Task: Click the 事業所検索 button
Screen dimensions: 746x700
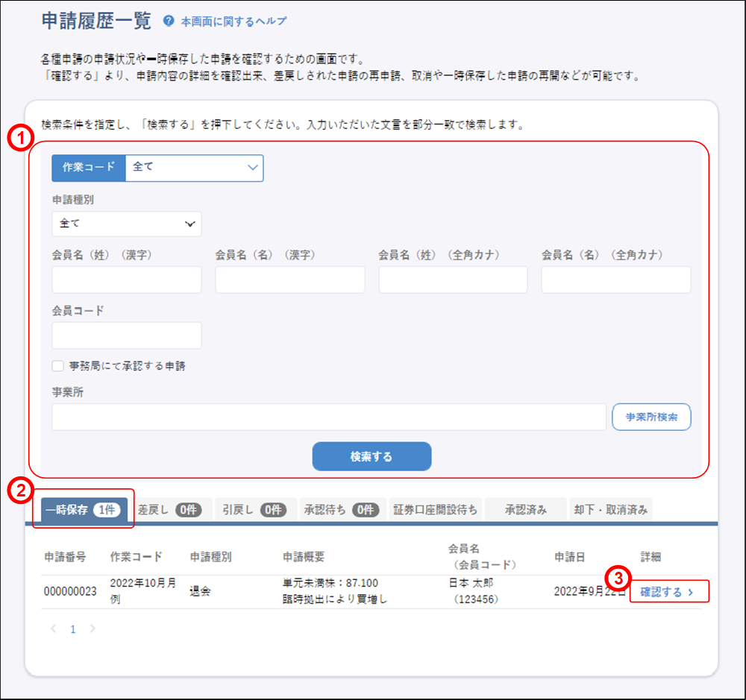Action: pos(651,417)
